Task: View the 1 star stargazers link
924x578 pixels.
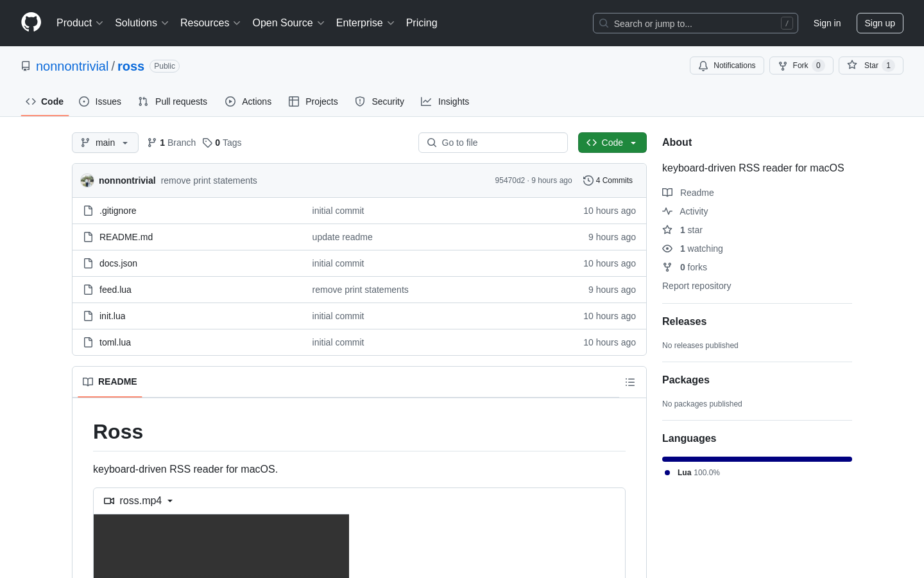Action: click(x=683, y=230)
